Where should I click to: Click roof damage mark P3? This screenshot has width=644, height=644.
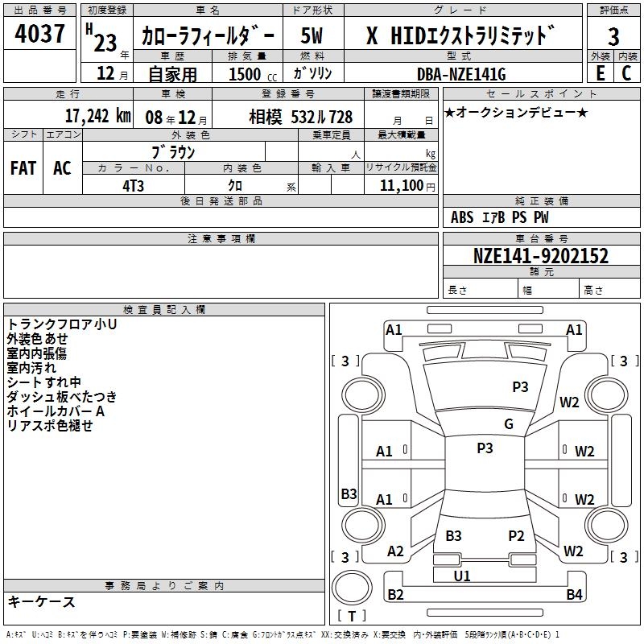[485, 448]
